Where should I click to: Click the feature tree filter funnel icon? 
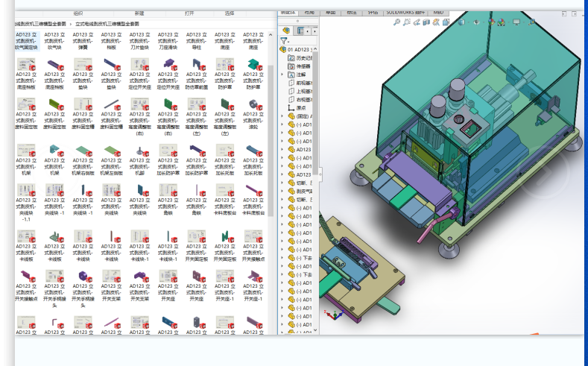(284, 41)
